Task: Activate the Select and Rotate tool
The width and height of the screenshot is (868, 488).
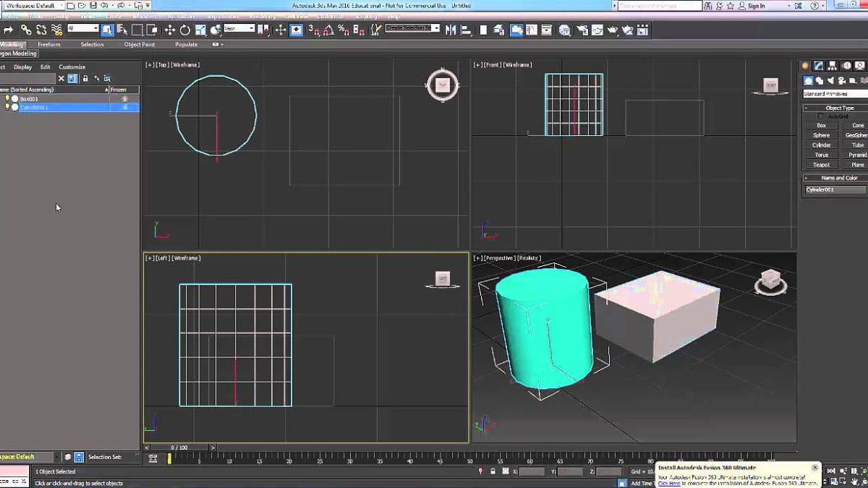Action: pyautogui.click(x=184, y=30)
